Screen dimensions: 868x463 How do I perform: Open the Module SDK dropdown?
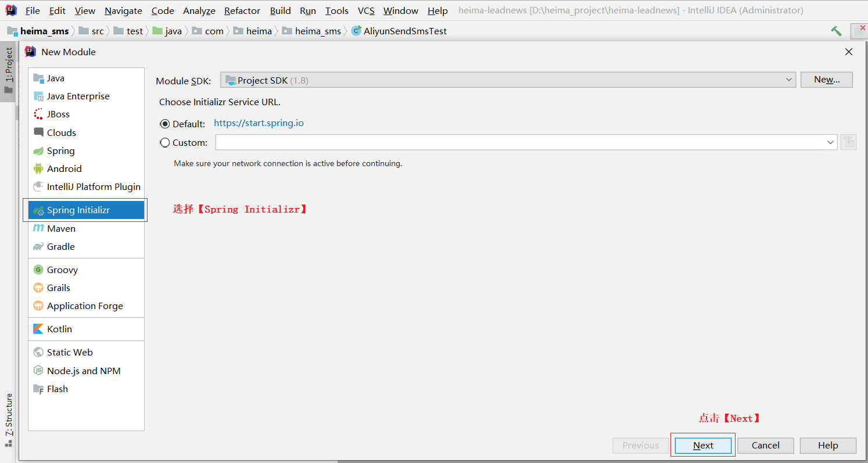click(x=508, y=80)
